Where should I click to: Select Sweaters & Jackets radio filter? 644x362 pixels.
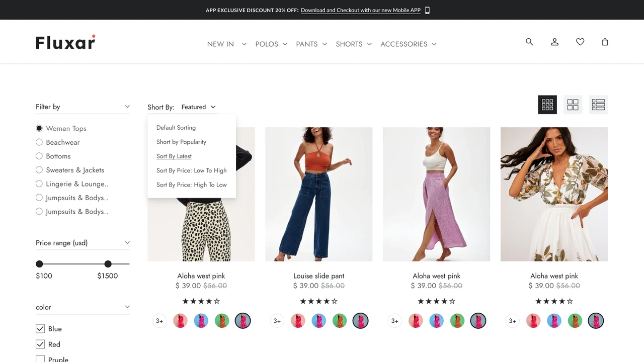[x=39, y=170]
